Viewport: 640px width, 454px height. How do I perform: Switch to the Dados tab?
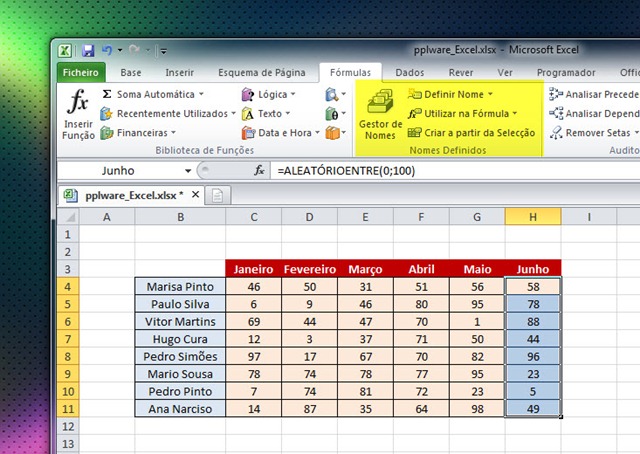pyautogui.click(x=410, y=72)
